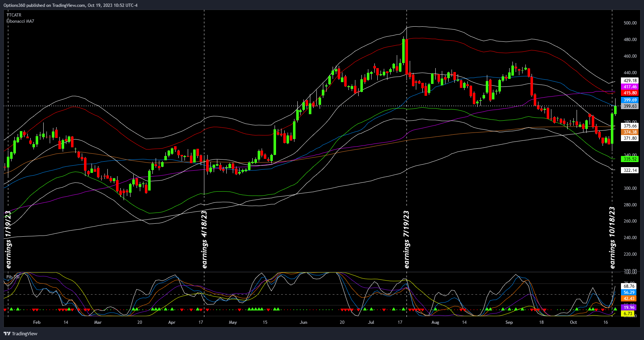Screen dimensions: 644x340
Task: Click Feb on the time axis
Action: click(x=37, y=322)
